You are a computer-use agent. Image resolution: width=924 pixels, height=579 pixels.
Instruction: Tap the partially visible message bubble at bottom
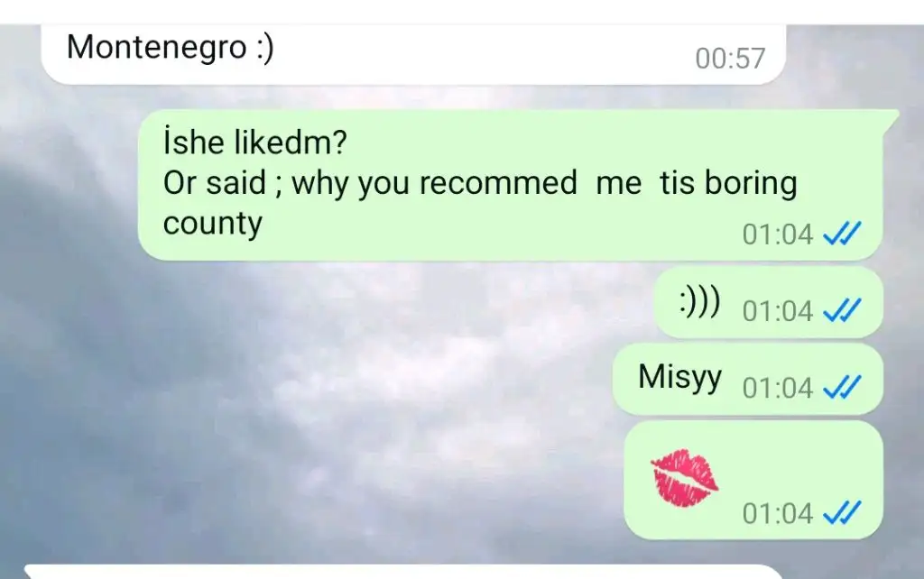[x=403, y=572]
